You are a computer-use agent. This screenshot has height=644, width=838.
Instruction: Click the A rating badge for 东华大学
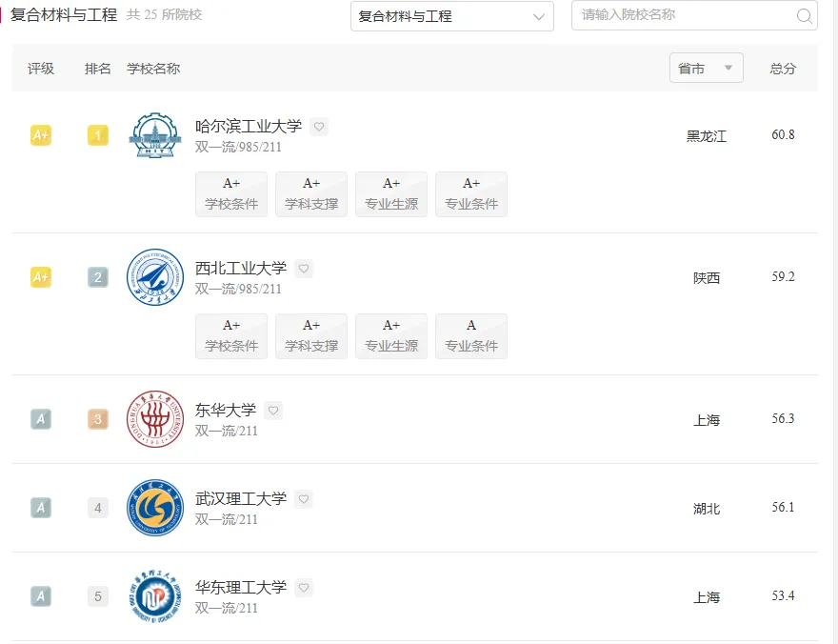(41, 419)
